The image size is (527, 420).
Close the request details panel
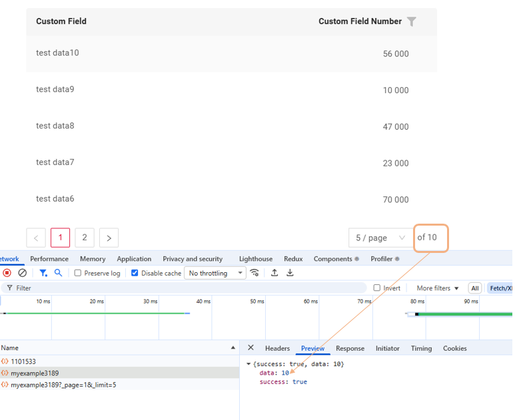(251, 348)
